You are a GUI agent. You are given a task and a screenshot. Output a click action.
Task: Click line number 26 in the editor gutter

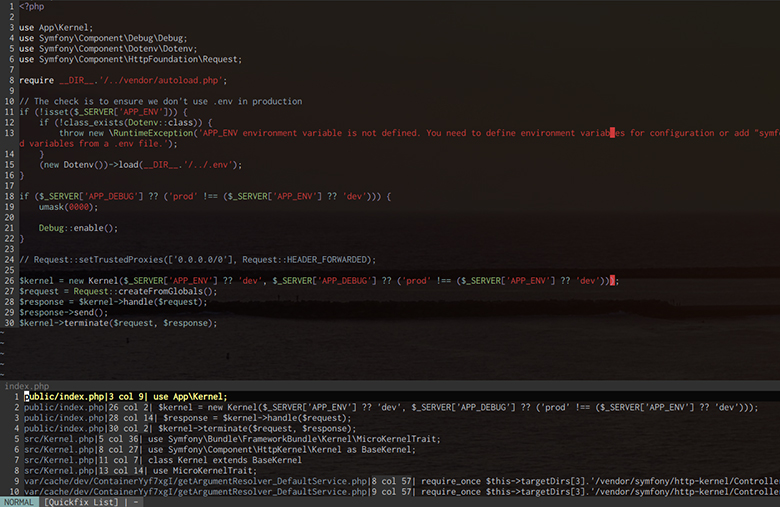click(9, 281)
